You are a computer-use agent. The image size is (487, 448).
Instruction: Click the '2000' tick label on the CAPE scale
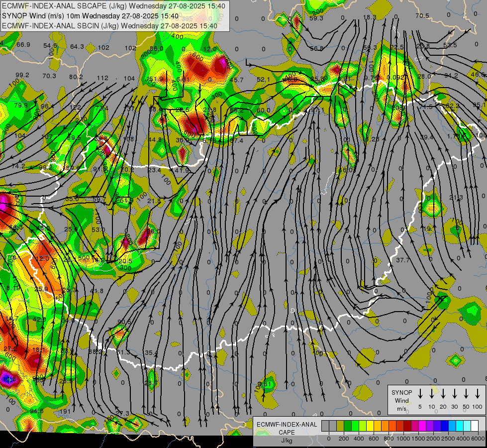[433, 439]
